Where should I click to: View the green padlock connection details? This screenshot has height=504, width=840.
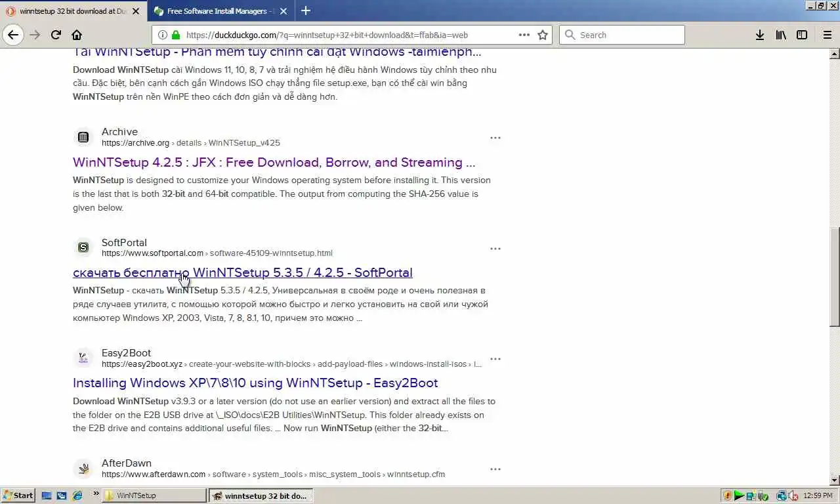(176, 35)
